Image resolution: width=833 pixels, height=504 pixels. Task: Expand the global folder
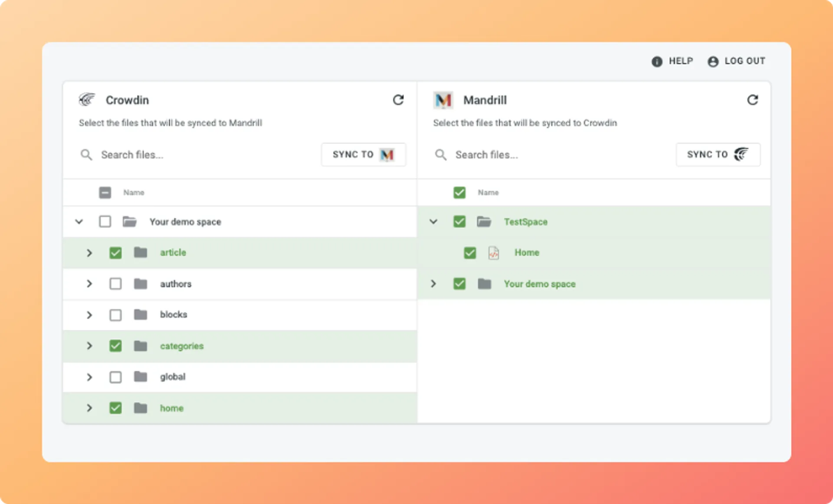coord(89,377)
